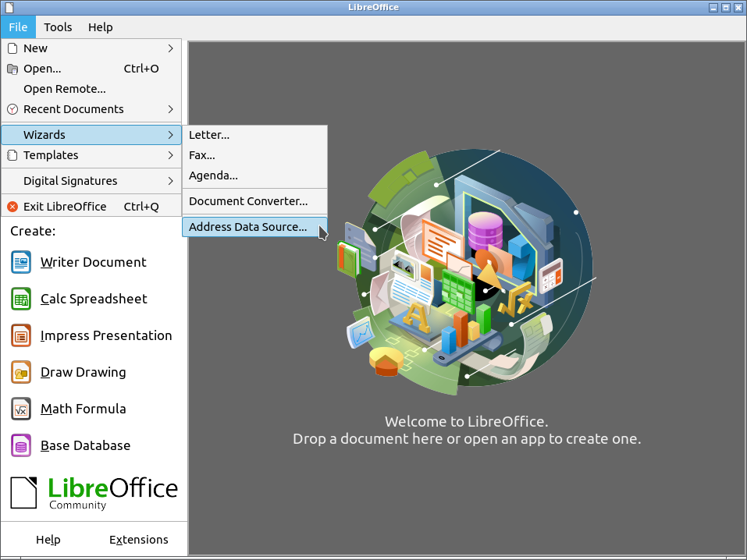The width and height of the screenshot is (747, 560).
Task: Click the red Exit LibreOffice icon
Action: 12,207
